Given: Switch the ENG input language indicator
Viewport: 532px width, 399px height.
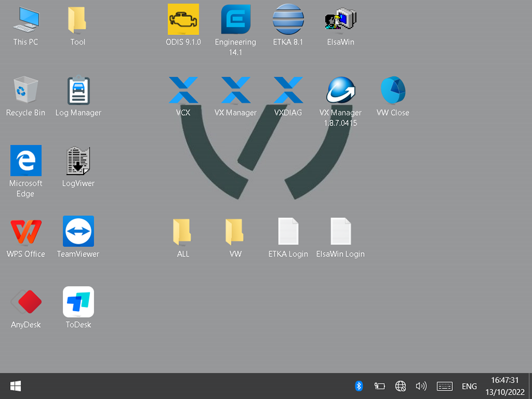Looking at the screenshot, I should pos(469,386).
